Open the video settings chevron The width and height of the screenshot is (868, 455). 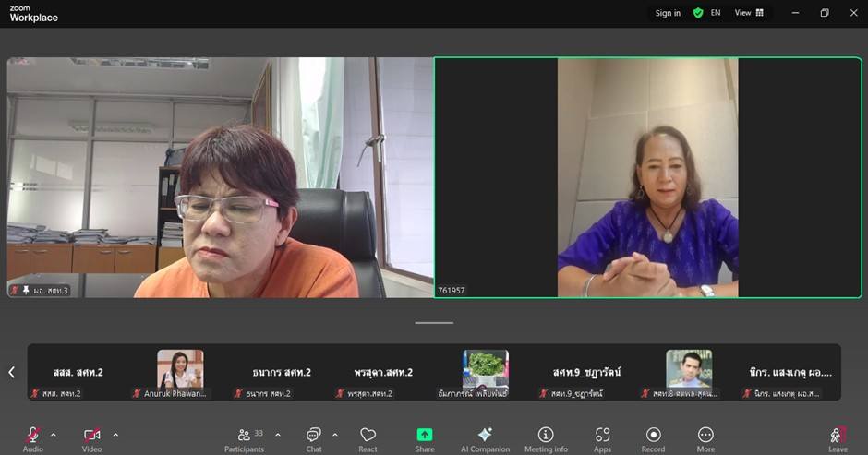click(115, 434)
